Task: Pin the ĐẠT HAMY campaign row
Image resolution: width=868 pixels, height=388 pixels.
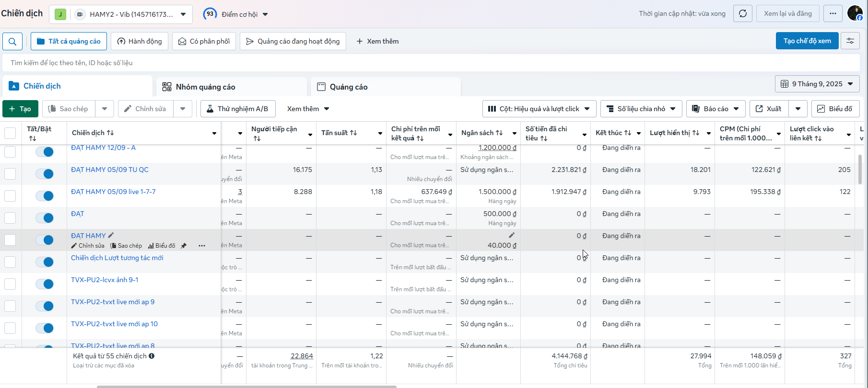Action: 184,246
